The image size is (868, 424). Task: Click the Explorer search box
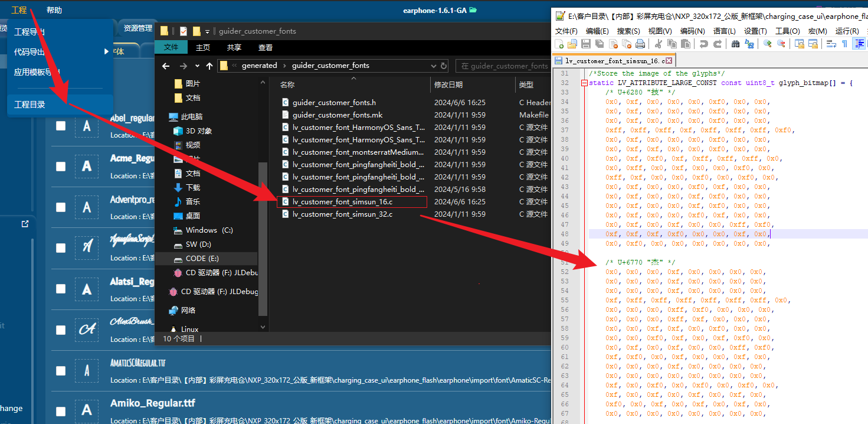[503, 66]
